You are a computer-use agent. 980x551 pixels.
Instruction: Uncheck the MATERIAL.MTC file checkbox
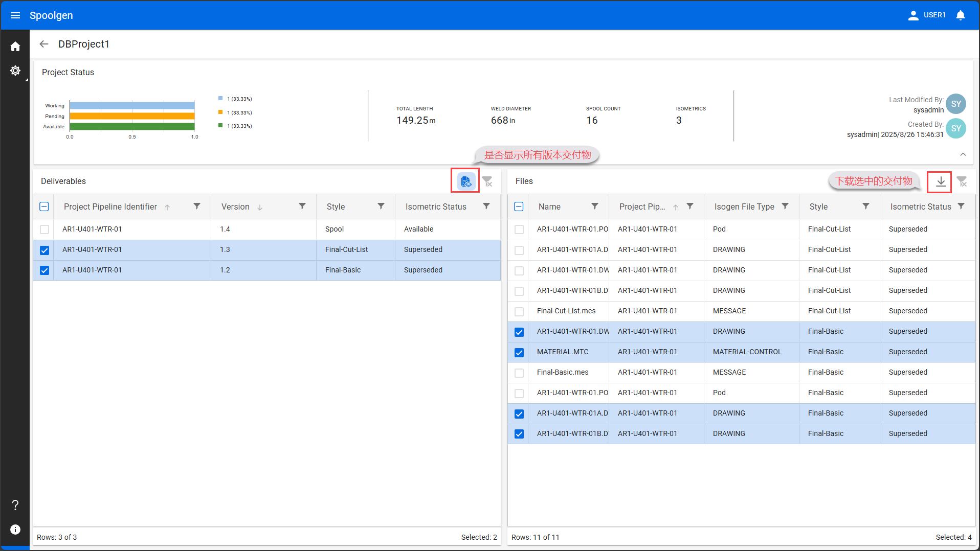pos(519,352)
